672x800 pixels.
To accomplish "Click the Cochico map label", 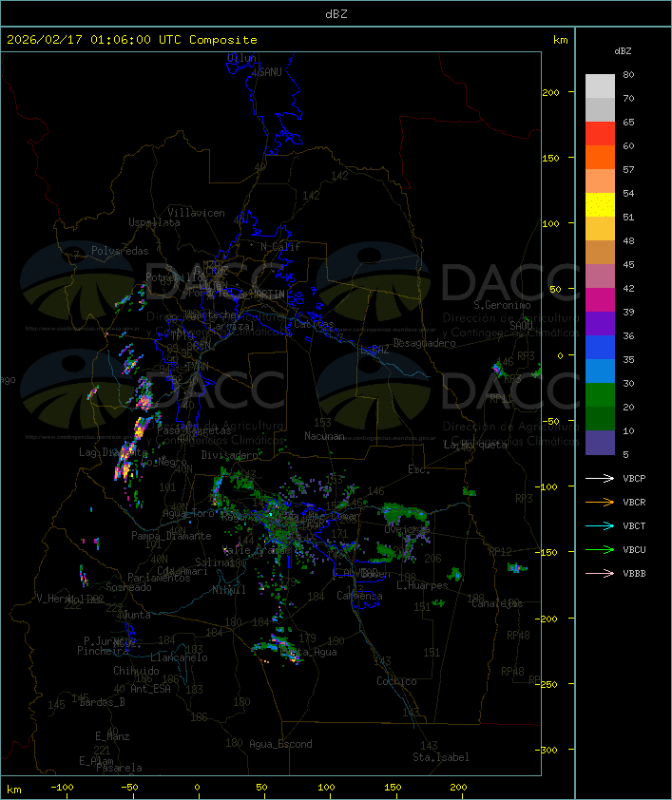I will pyautogui.click(x=396, y=681).
